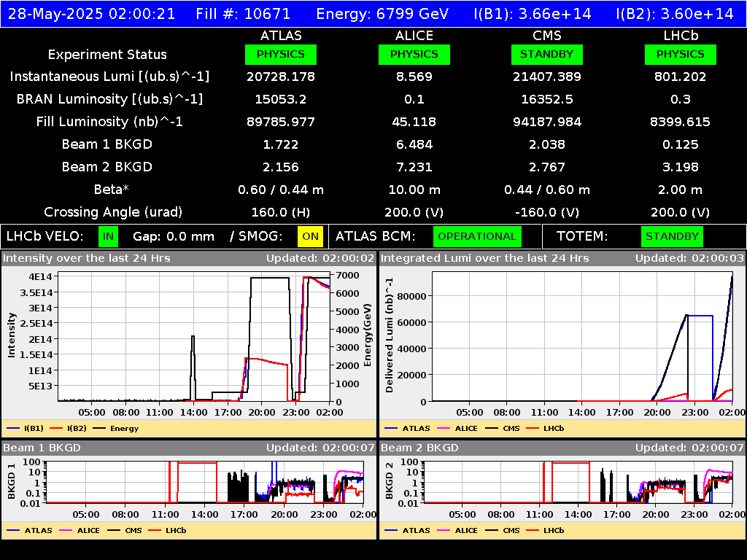Image resolution: width=747 pixels, height=560 pixels.
Task: Select ALICE Beam 1 BKGD value 6.484
Action: (414, 144)
